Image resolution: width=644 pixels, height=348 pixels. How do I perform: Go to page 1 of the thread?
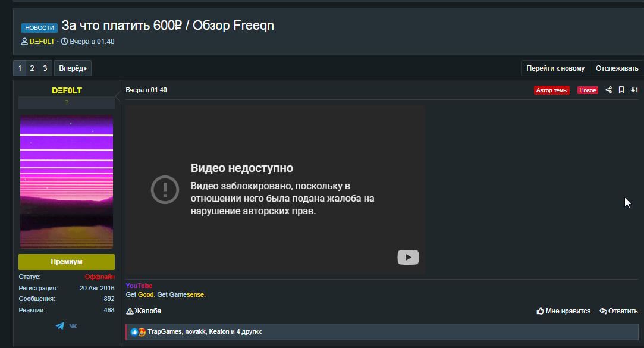click(x=19, y=68)
